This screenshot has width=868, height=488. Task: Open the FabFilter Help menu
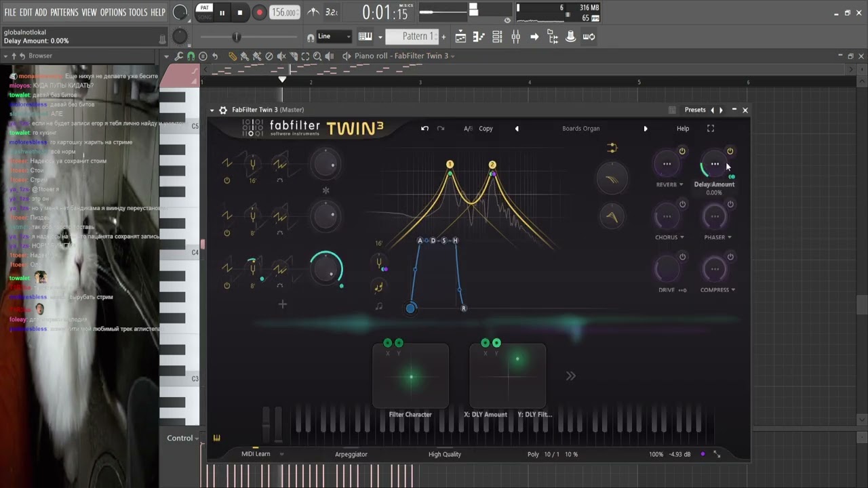tap(683, 129)
